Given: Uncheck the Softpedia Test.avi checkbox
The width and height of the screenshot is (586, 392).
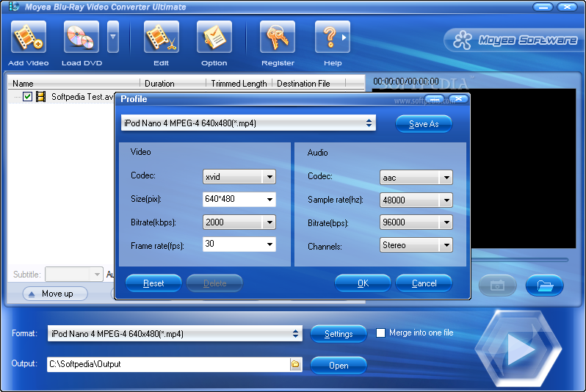Looking at the screenshot, I should pos(27,97).
